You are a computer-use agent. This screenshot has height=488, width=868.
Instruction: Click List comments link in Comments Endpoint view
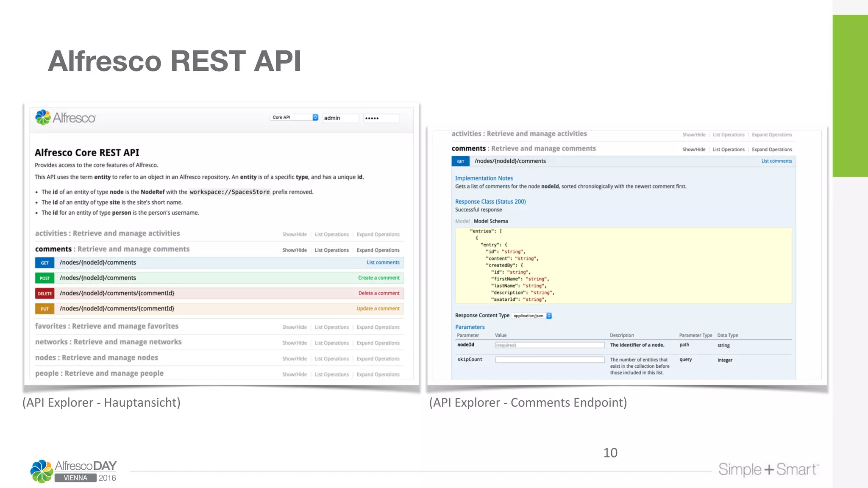click(x=776, y=161)
